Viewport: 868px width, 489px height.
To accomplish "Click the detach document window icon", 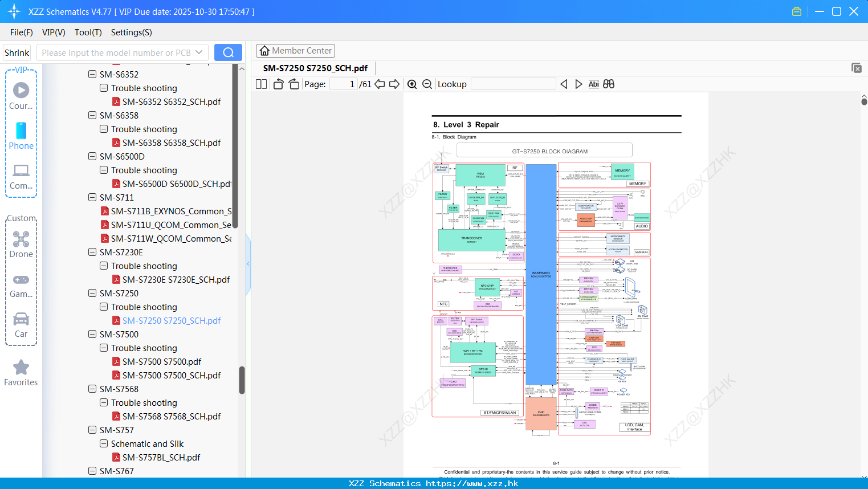I will [857, 68].
